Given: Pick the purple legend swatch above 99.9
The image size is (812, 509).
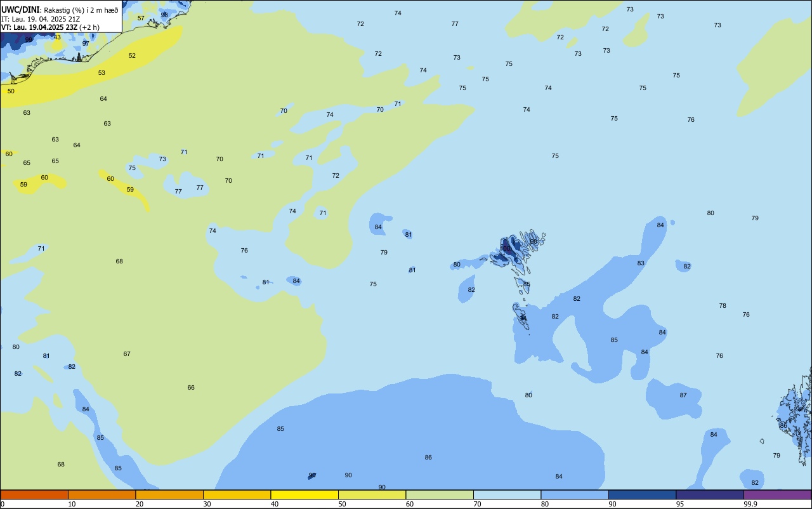Looking at the screenshot, I should tap(777, 494).
